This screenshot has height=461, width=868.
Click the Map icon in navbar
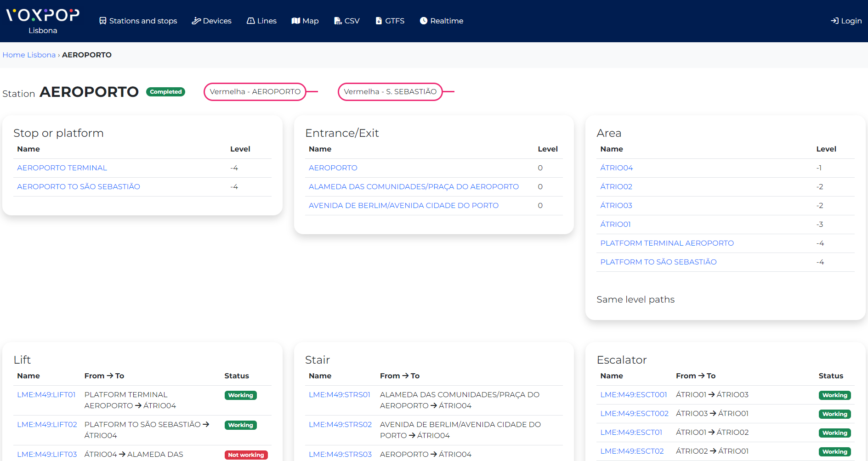click(x=296, y=21)
